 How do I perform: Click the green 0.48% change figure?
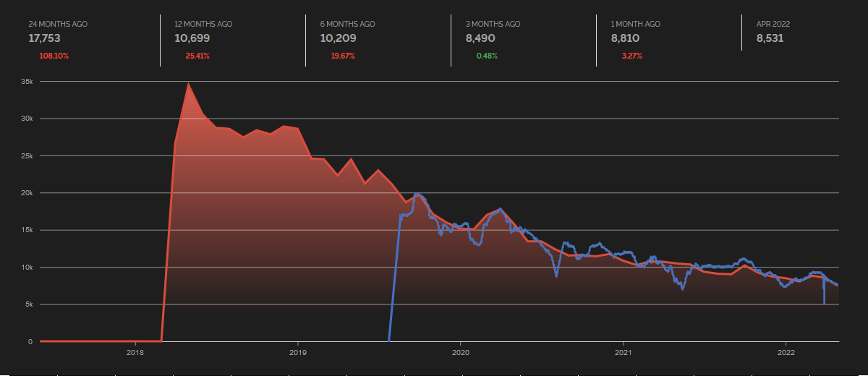click(x=487, y=56)
